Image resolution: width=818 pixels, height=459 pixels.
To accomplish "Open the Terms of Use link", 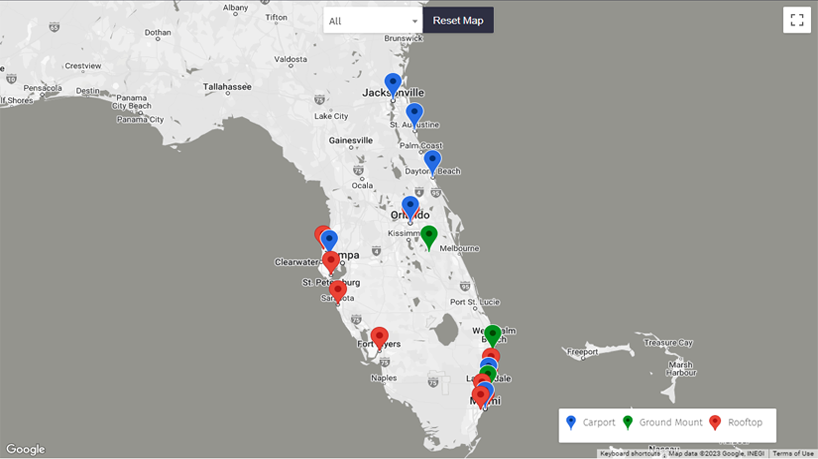I will (793, 454).
